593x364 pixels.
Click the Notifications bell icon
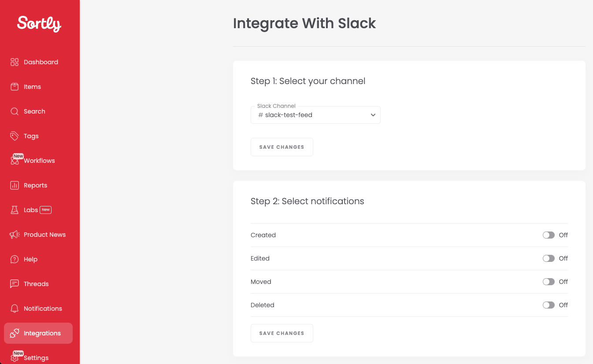pos(15,309)
